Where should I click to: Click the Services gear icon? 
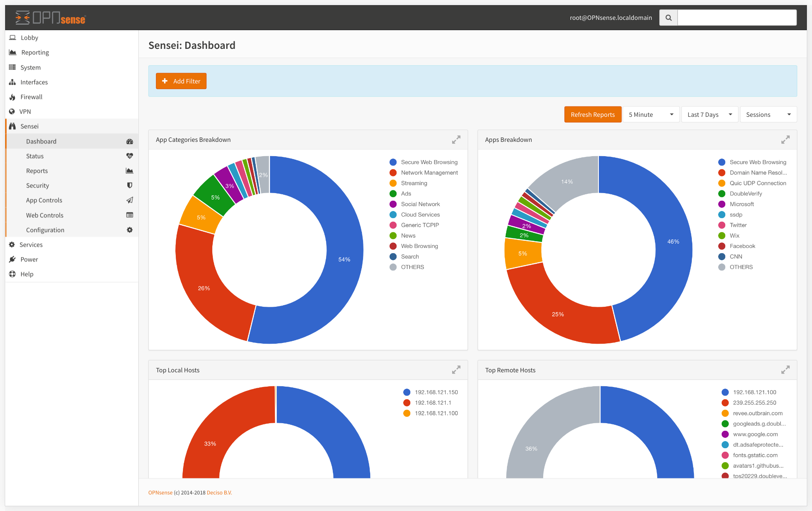pyautogui.click(x=12, y=244)
